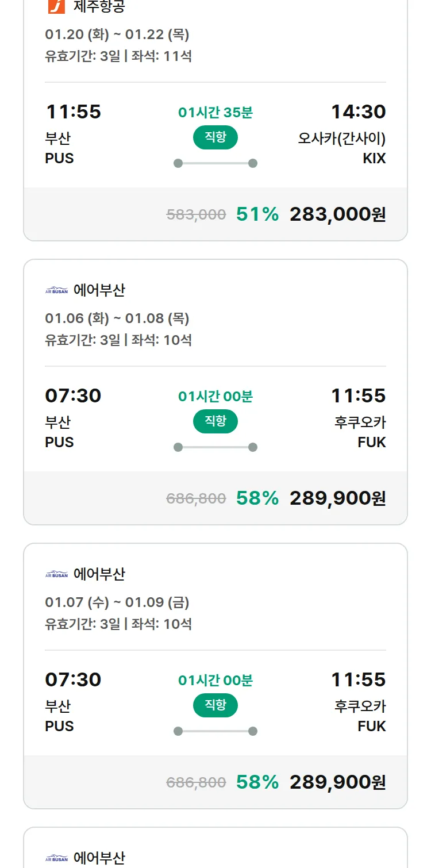
Task: Open the 01.07 (수) ~ 01.09 (금) date range
Action: tap(117, 602)
